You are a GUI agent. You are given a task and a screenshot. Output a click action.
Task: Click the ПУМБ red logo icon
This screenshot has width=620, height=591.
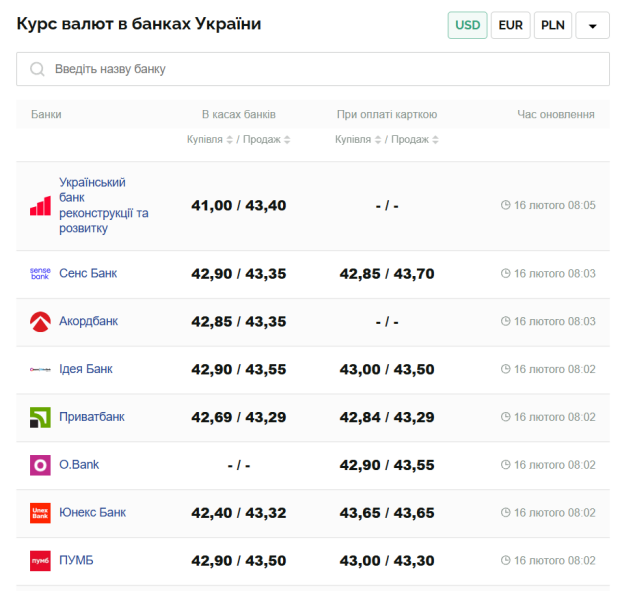[40, 561]
